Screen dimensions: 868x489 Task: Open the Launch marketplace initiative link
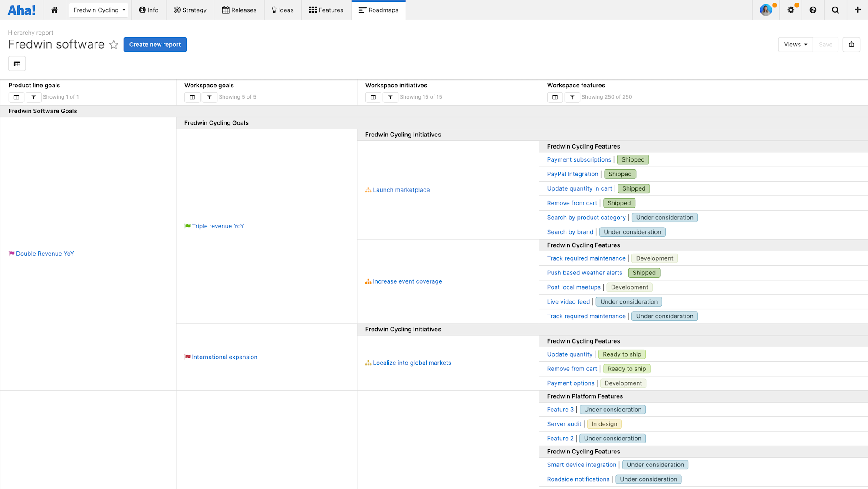(x=401, y=190)
